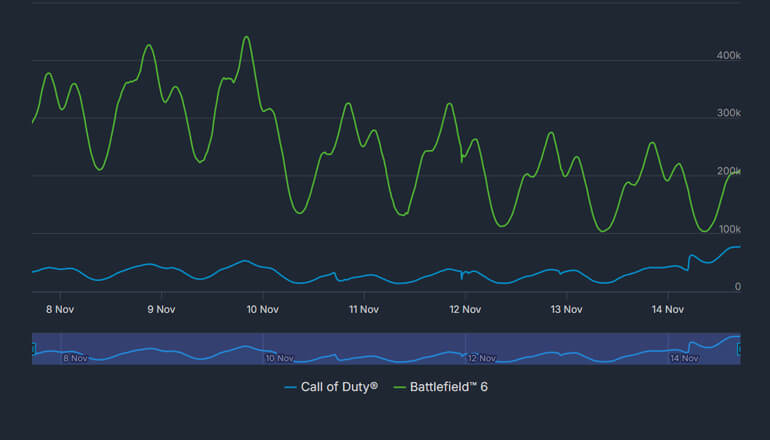
Task: Click the 300k y-axis label
Action: pos(728,114)
